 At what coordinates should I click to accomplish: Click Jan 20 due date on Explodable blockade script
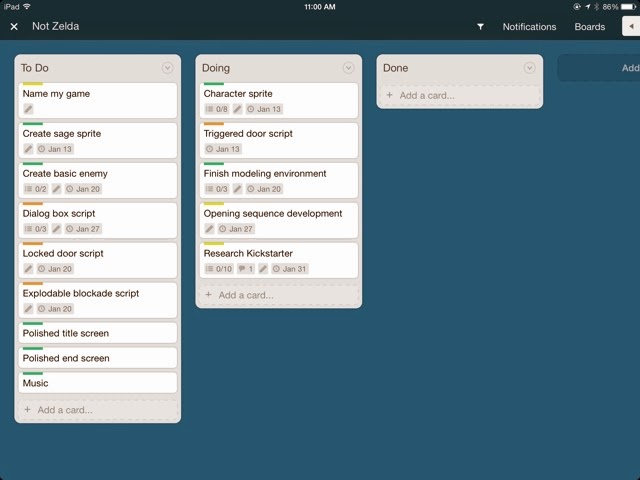55,309
